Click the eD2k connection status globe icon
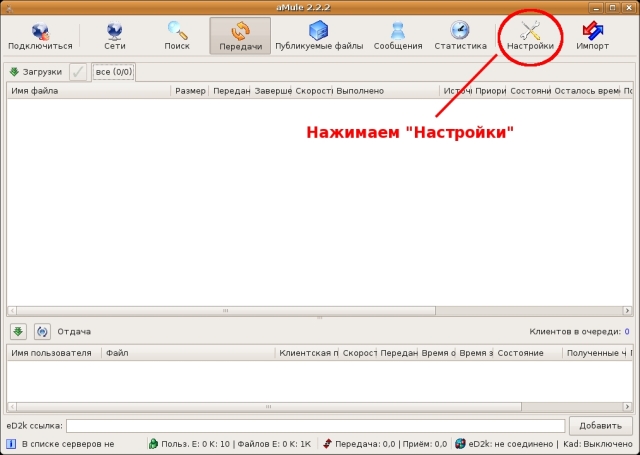Image resolution: width=640 pixels, height=455 pixels. pos(460,443)
